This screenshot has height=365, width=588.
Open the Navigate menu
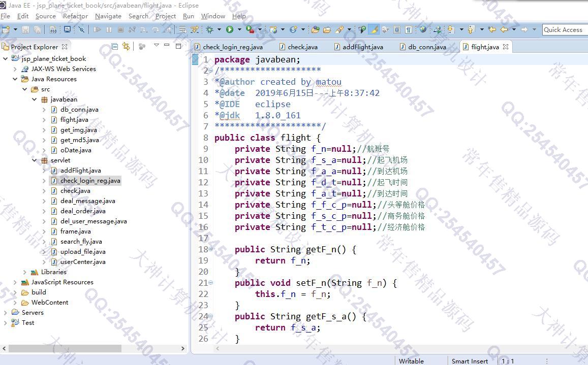tap(108, 16)
